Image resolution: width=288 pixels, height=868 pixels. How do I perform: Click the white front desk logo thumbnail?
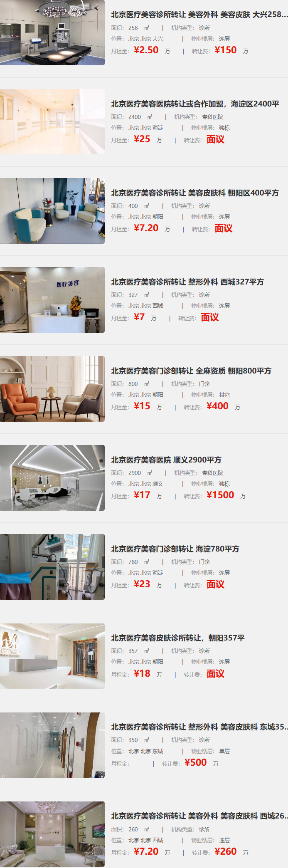(x=52, y=656)
